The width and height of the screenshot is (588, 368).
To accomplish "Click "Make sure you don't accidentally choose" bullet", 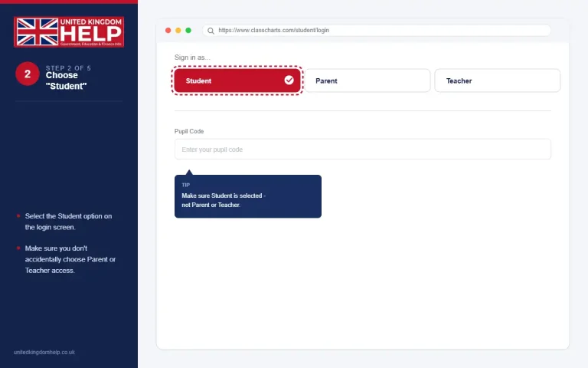I will coord(70,259).
